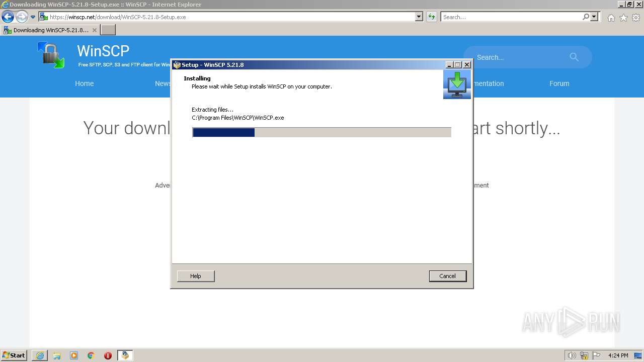Go forward with the IE forward arrow
The width and height of the screenshot is (644, 362).
coord(21,17)
